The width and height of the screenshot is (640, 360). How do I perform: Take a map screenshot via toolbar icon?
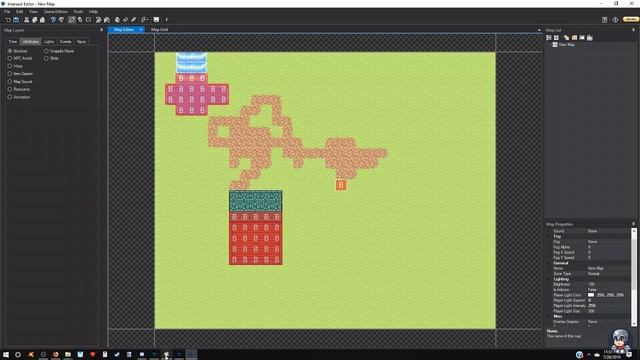156,20
